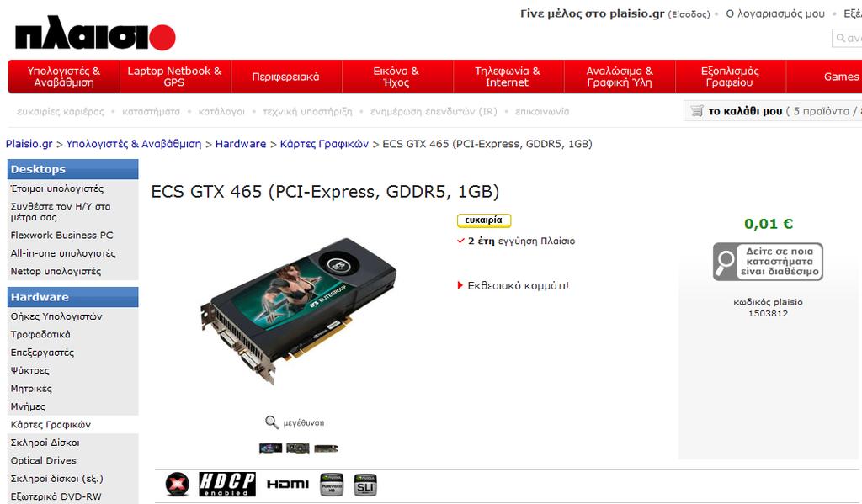Click the HDCP enabled badge
Image resolution: width=862 pixels, height=504 pixels.
[x=226, y=484]
